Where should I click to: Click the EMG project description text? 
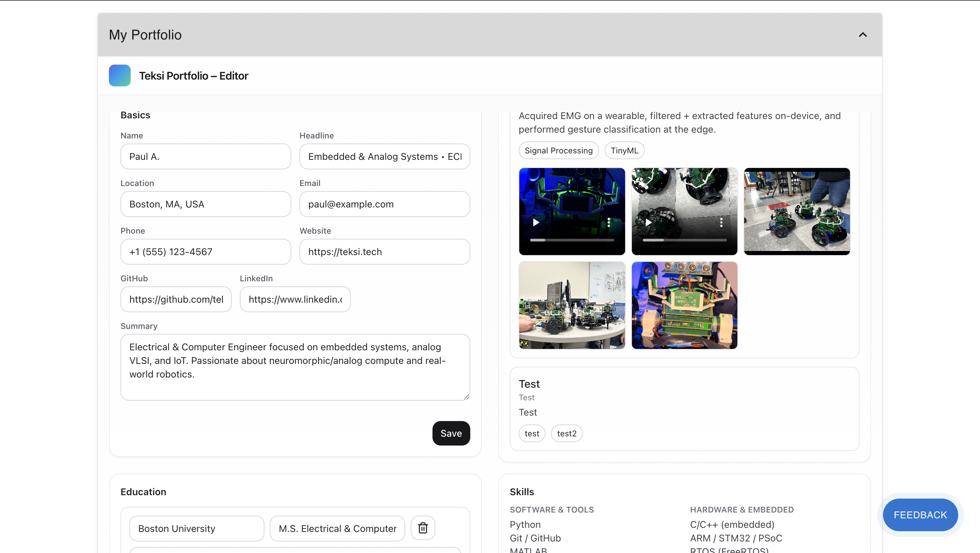(680, 122)
